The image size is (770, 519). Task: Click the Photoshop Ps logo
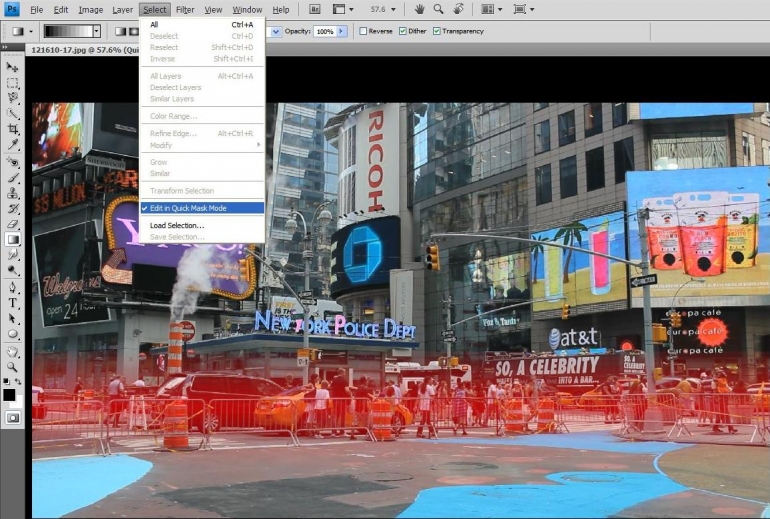12,9
